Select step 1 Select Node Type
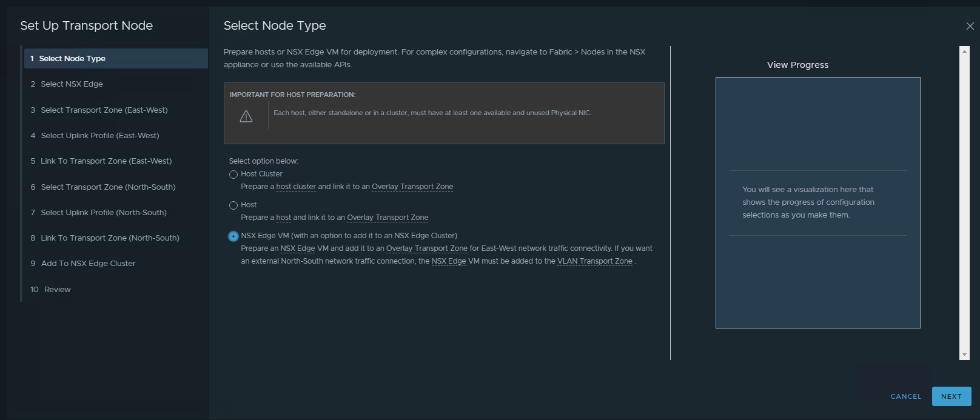Image resolution: width=980 pixels, height=420 pixels. pyautogui.click(x=72, y=59)
